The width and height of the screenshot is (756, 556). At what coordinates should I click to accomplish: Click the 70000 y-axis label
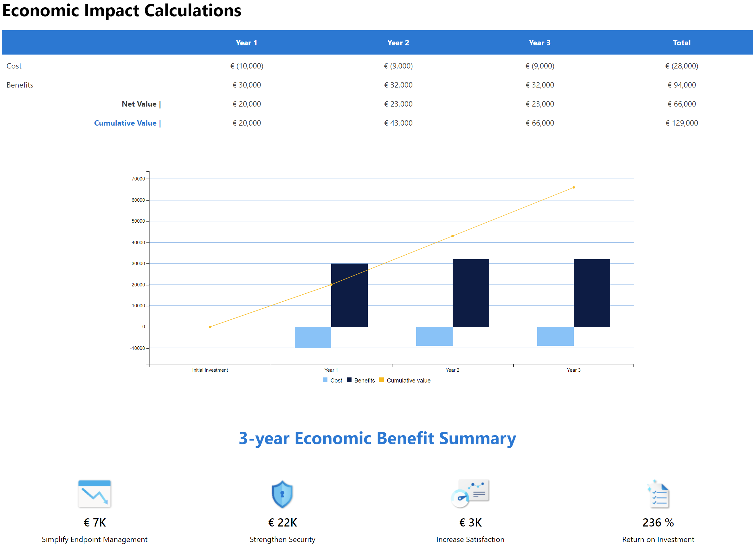[138, 179]
